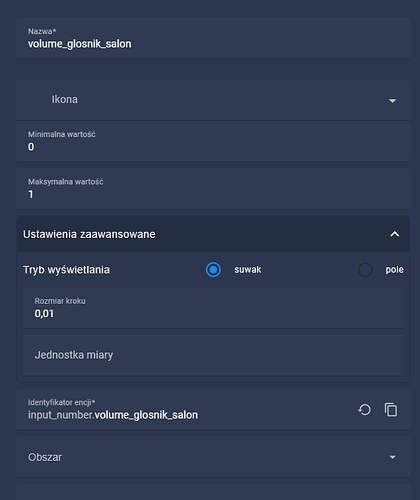Select the suwak display mode radio button
Image resolution: width=420 pixels, height=500 pixels.
coord(213,270)
